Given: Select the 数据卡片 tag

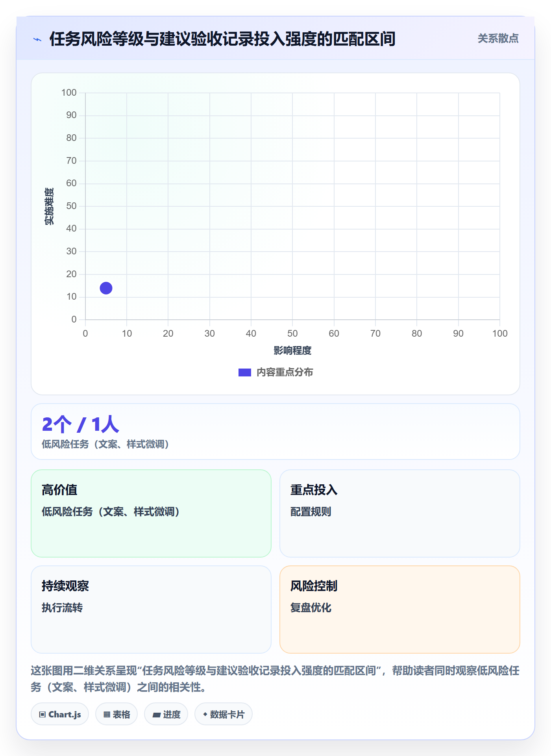Looking at the screenshot, I should (224, 714).
